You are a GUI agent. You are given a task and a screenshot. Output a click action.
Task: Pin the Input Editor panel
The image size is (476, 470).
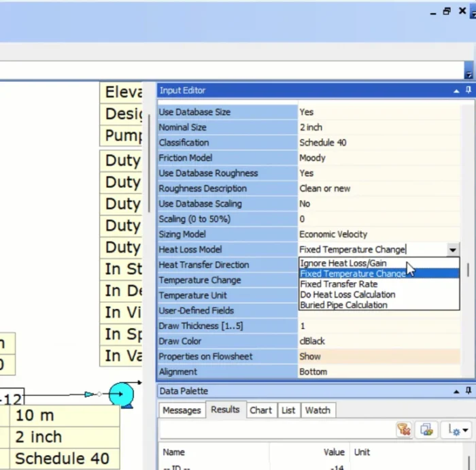(x=469, y=90)
